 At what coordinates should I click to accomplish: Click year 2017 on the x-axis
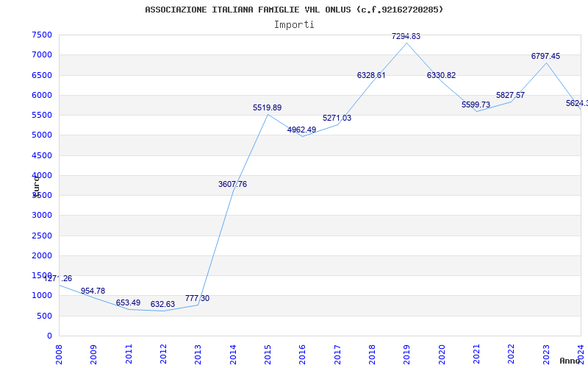click(x=337, y=355)
